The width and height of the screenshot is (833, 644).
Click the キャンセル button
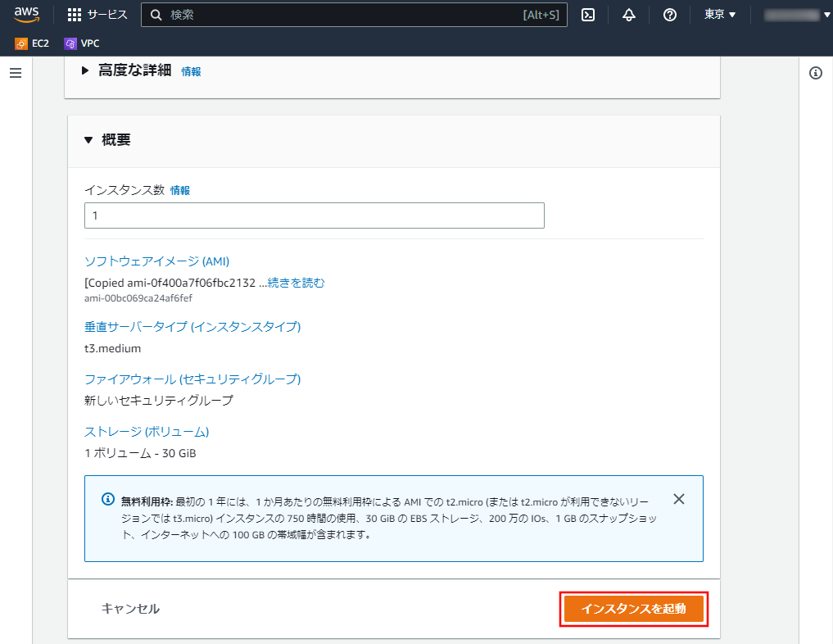[130, 609]
